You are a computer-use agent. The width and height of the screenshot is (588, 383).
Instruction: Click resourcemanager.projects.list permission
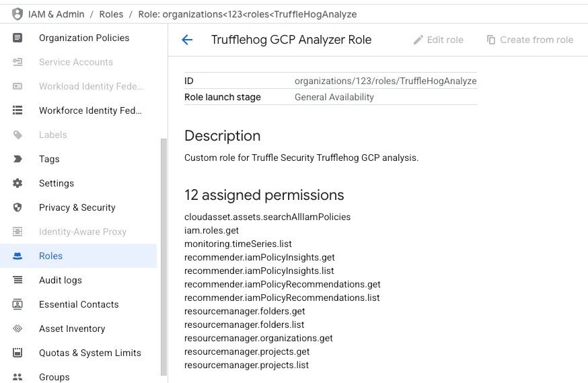click(246, 365)
